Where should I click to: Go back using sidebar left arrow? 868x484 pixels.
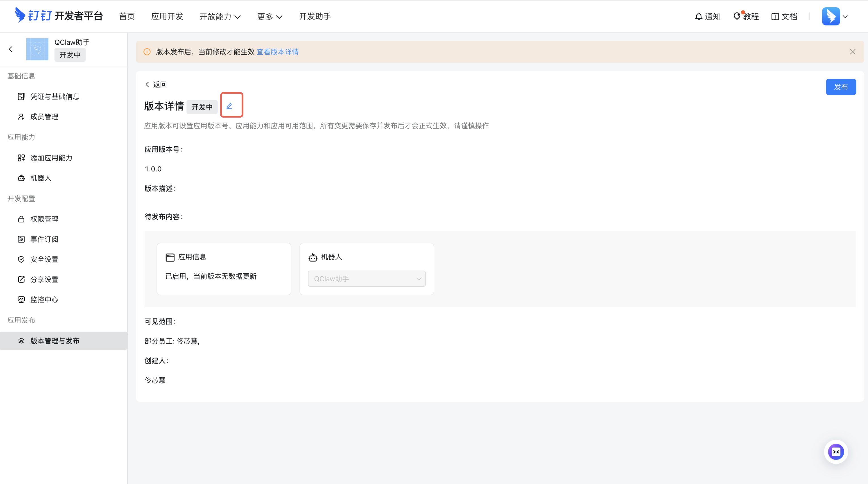11,49
